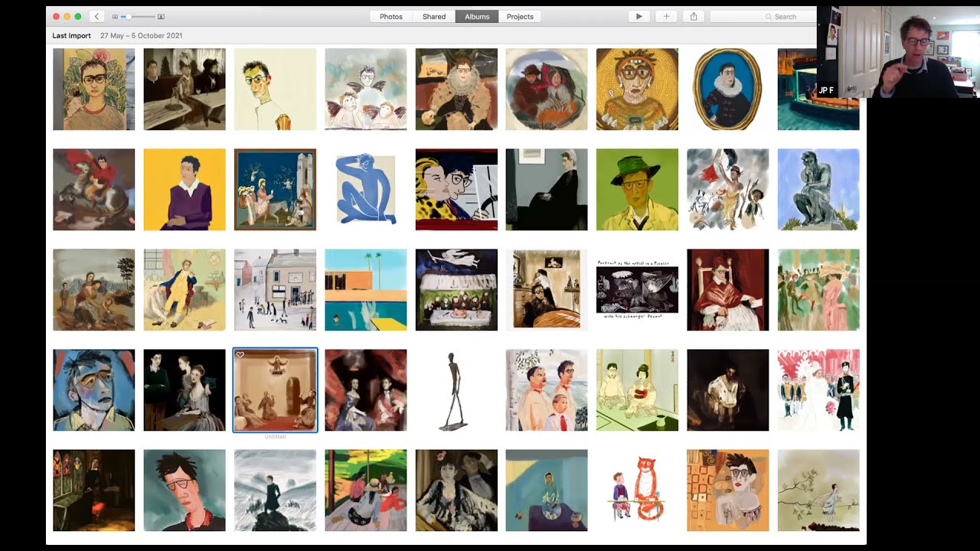Select the brown landscape with reclining figures

[93, 290]
